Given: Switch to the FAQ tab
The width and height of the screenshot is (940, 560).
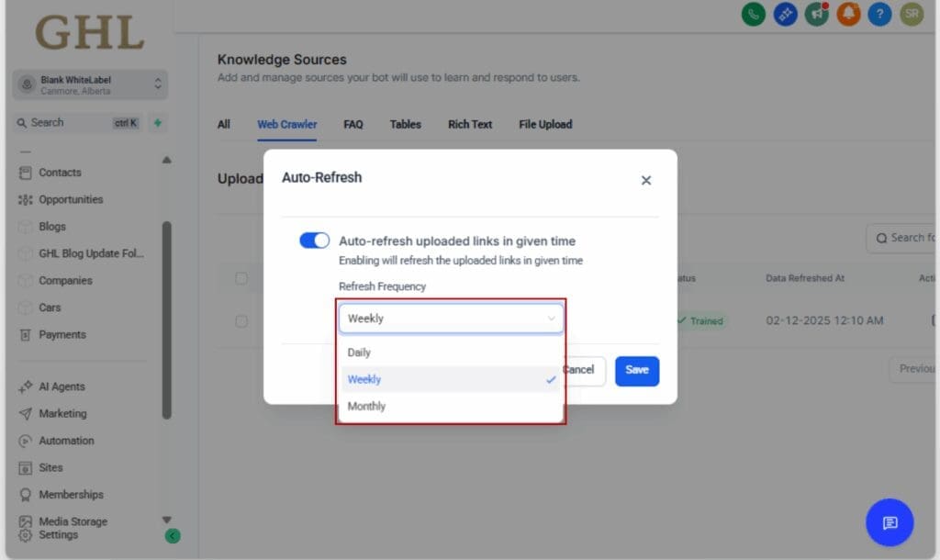Looking at the screenshot, I should (352, 124).
